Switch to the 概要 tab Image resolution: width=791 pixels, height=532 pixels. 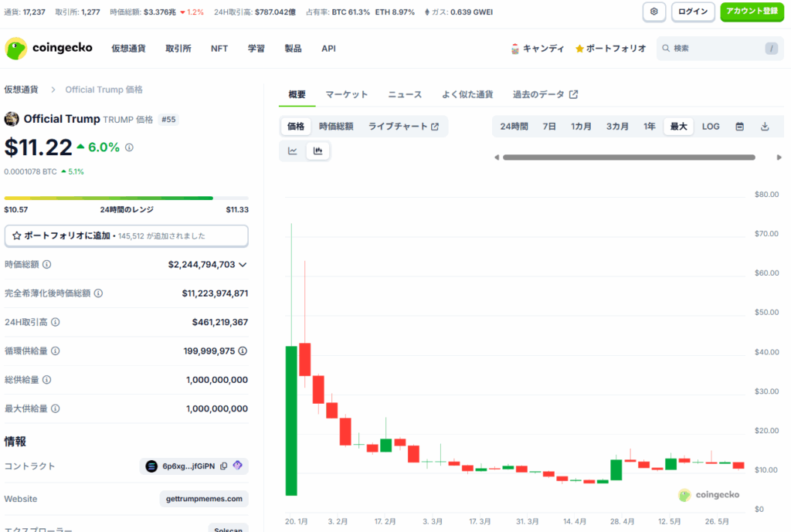point(297,94)
